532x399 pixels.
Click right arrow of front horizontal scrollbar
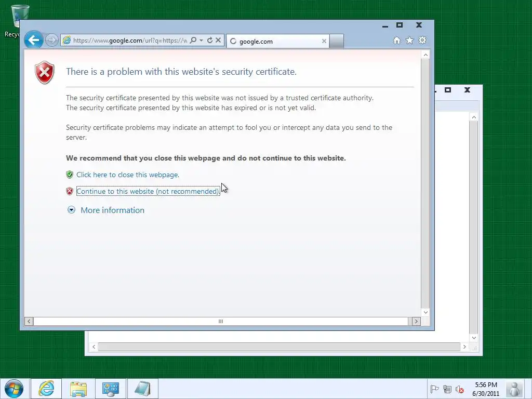coord(416,321)
